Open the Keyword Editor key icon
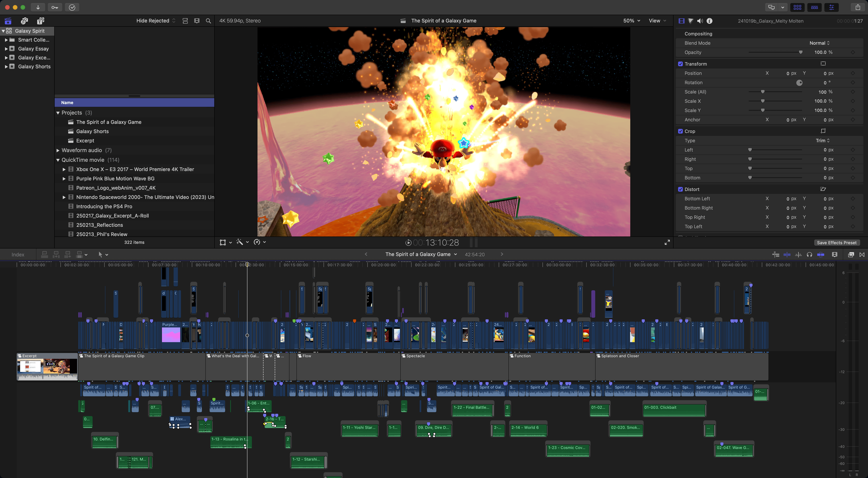Screen dimensions: 868x478 coord(55,7)
